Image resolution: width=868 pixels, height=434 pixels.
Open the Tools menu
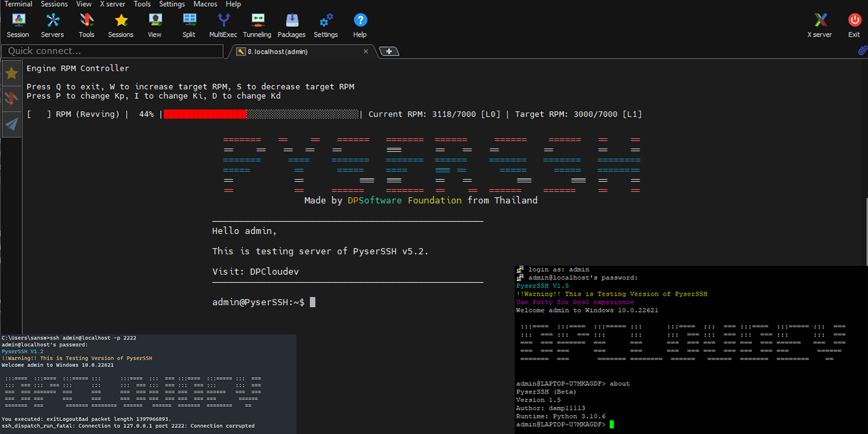(142, 4)
